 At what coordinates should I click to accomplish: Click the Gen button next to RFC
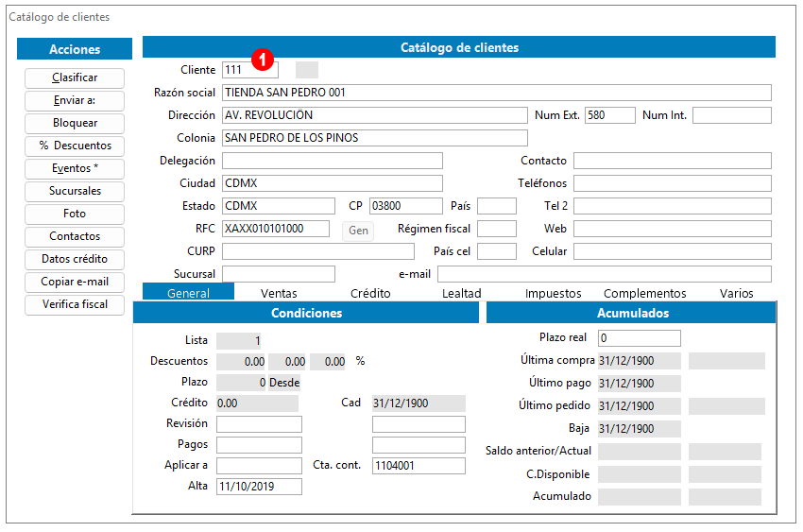tap(358, 231)
